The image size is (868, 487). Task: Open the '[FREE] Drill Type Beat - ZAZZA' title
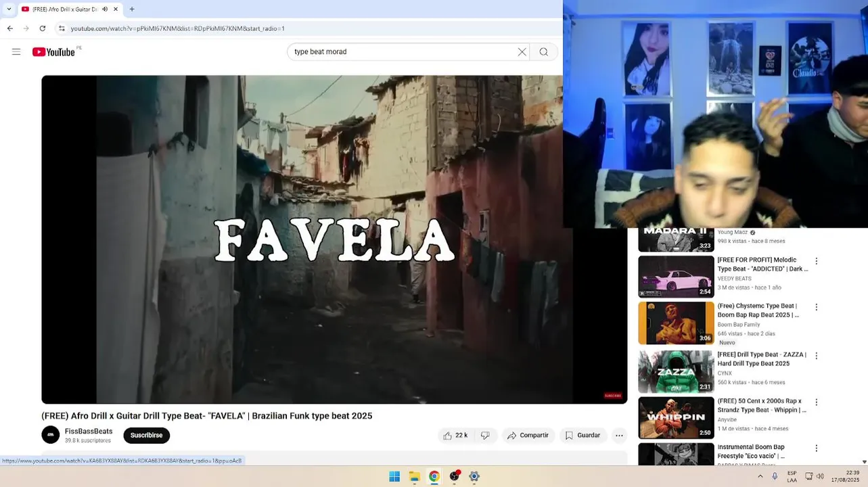pyautogui.click(x=762, y=359)
